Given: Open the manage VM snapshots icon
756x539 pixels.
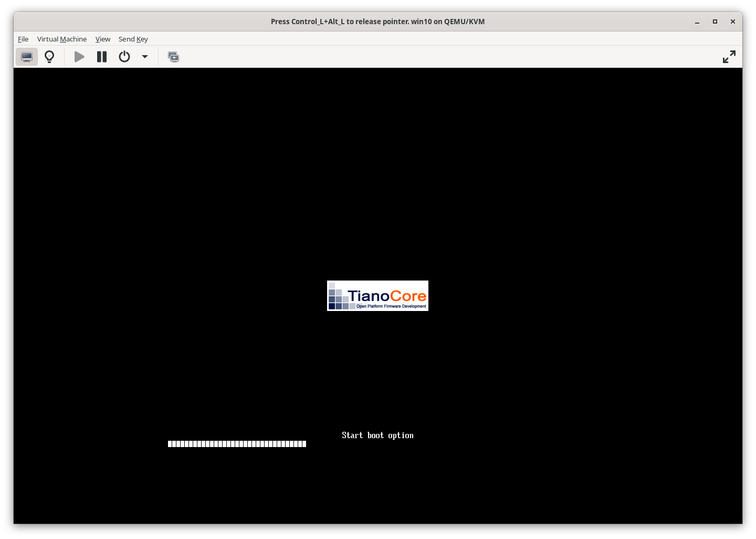Looking at the screenshot, I should [173, 57].
